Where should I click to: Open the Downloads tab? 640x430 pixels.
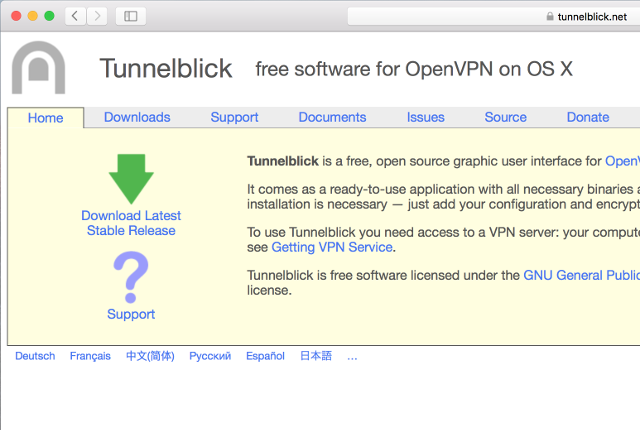pos(137,117)
